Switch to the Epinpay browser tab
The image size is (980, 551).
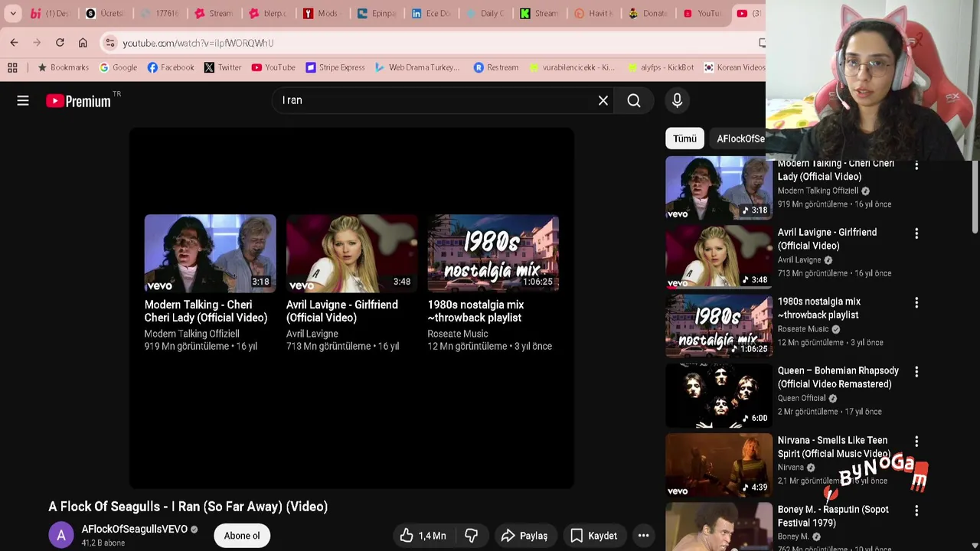coord(376,13)
